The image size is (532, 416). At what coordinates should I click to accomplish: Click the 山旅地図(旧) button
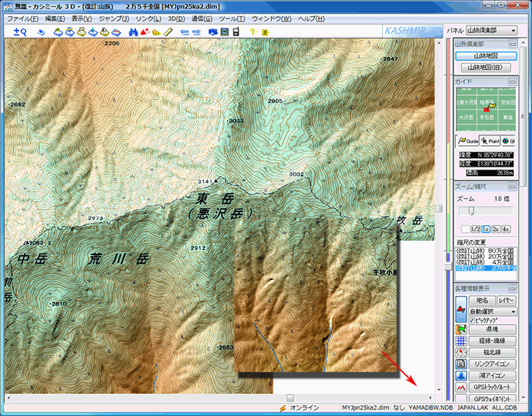(484, 67)
